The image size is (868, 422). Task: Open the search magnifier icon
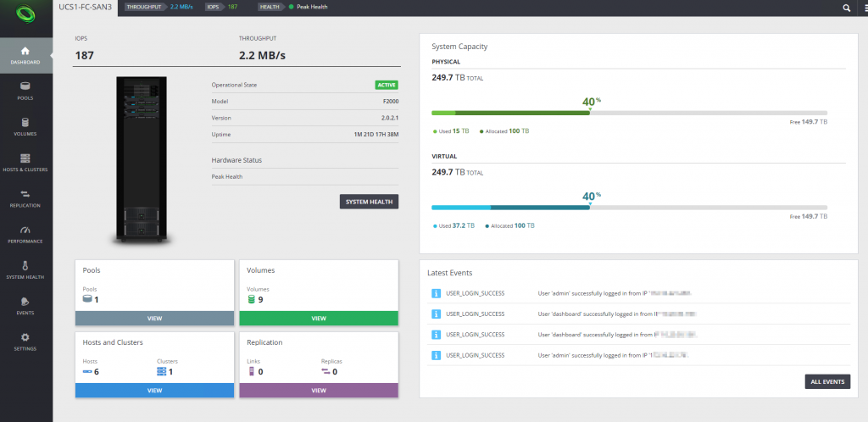coord(847,8)
